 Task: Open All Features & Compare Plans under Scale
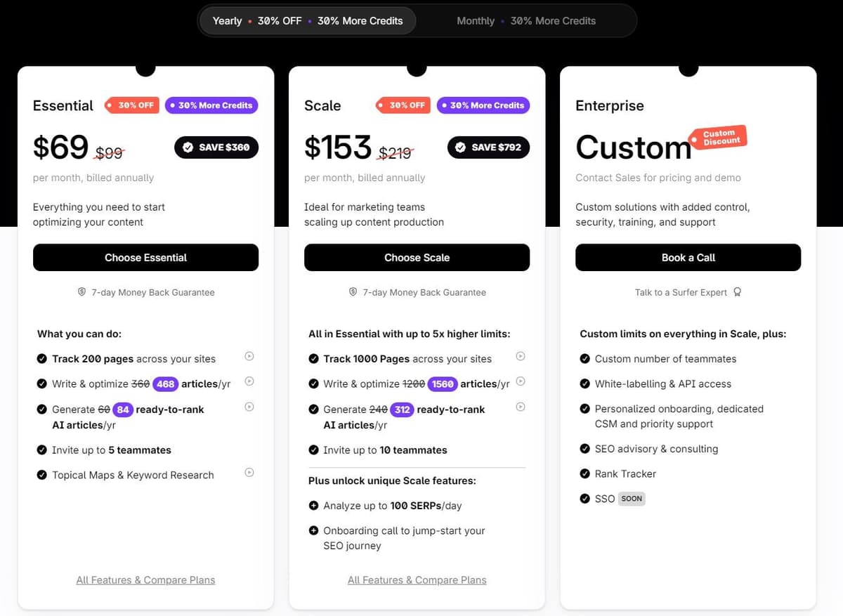pos(417,580)
